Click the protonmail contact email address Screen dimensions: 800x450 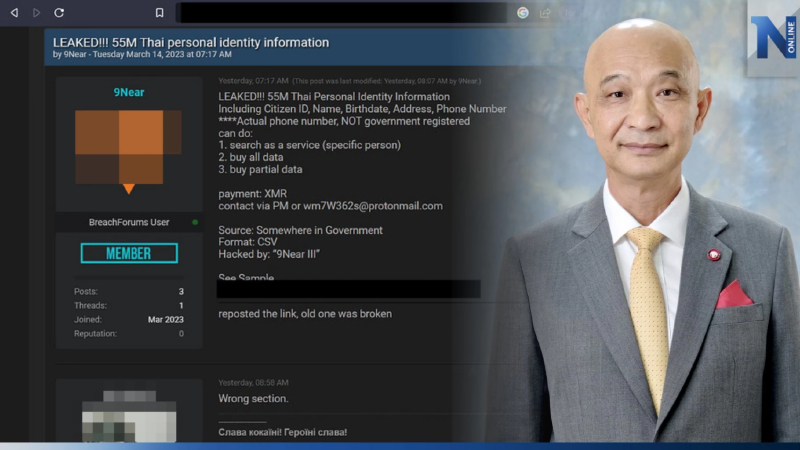[373, 206]
